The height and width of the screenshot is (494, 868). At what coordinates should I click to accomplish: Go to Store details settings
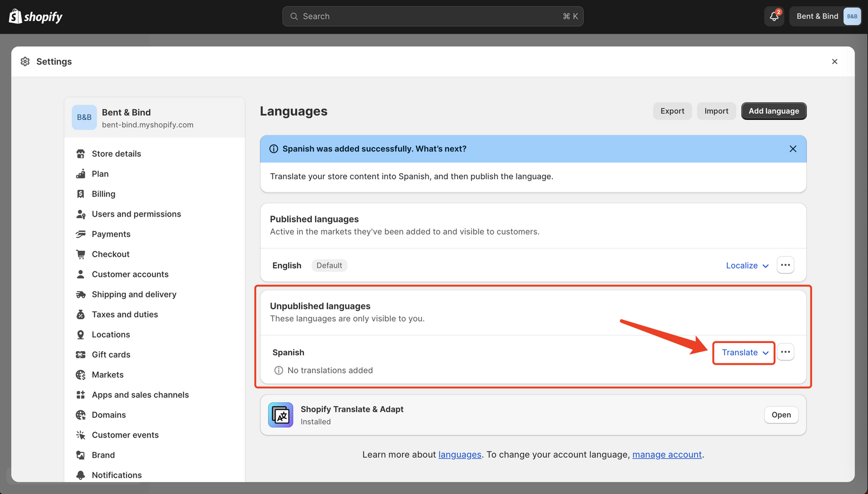116,154
